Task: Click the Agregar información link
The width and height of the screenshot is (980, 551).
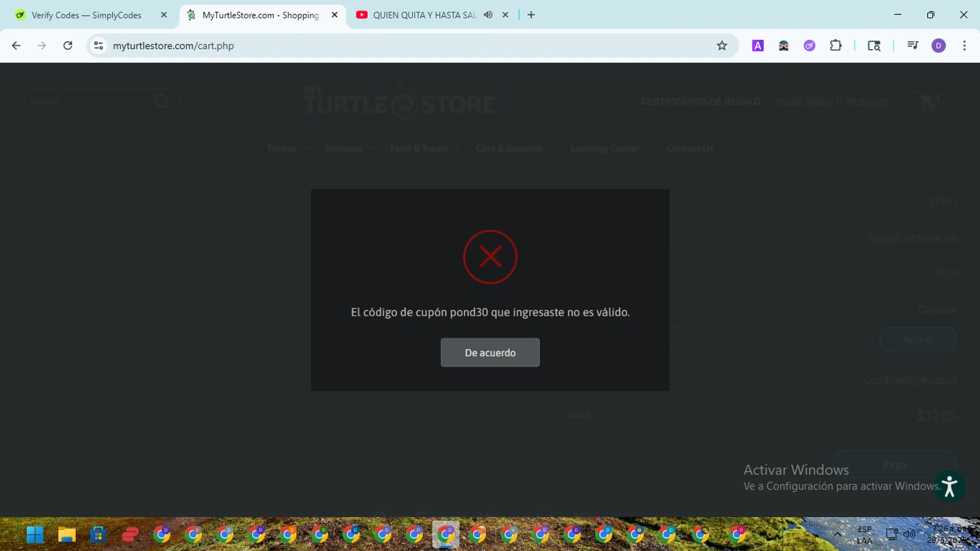Action: (x=911, y=237)
